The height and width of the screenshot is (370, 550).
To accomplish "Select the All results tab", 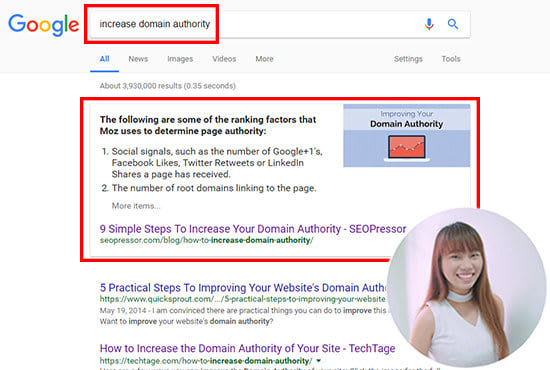I will click(x=105, y=59).
